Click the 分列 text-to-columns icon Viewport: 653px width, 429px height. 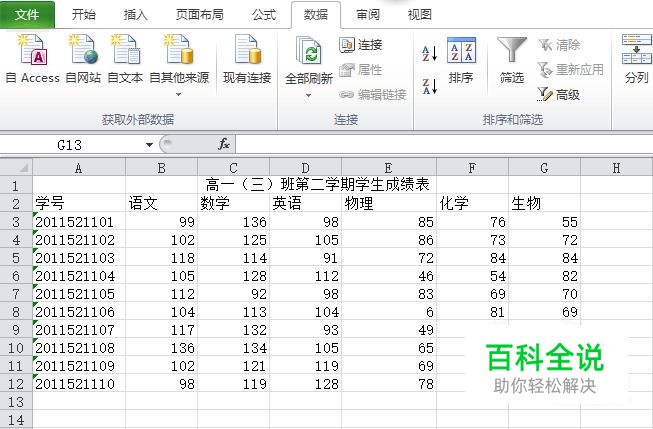click(636, 49)
